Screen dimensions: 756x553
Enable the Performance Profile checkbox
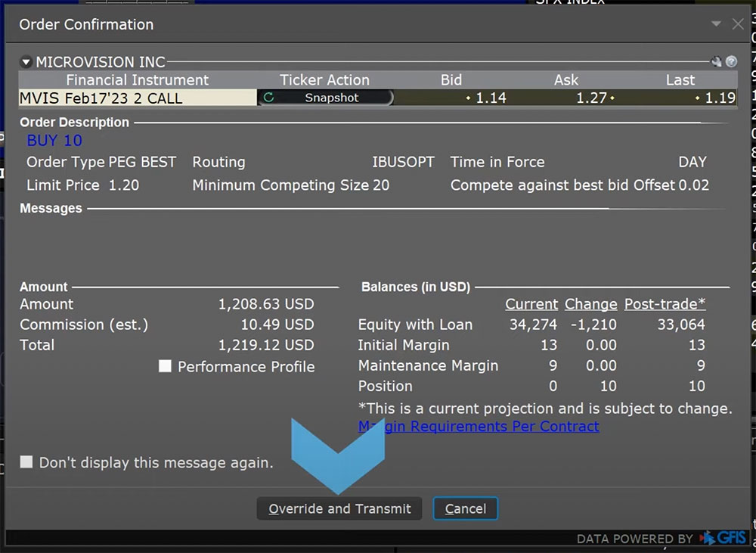click(166, 366)
